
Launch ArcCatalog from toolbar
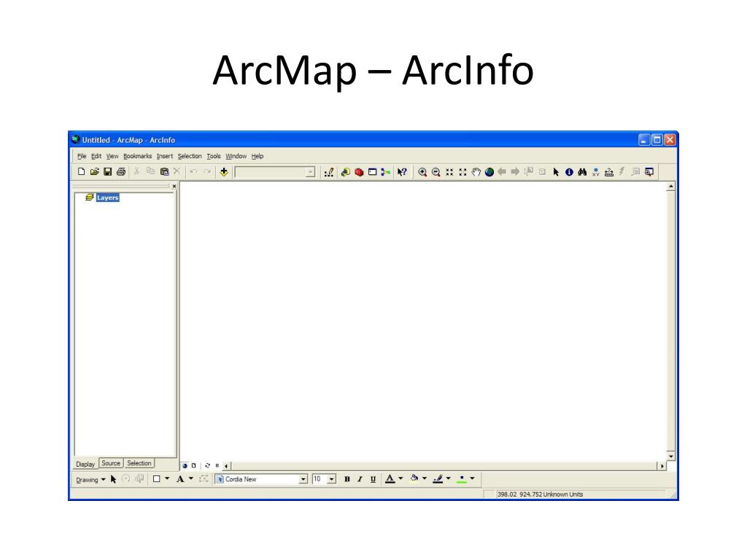345,172
